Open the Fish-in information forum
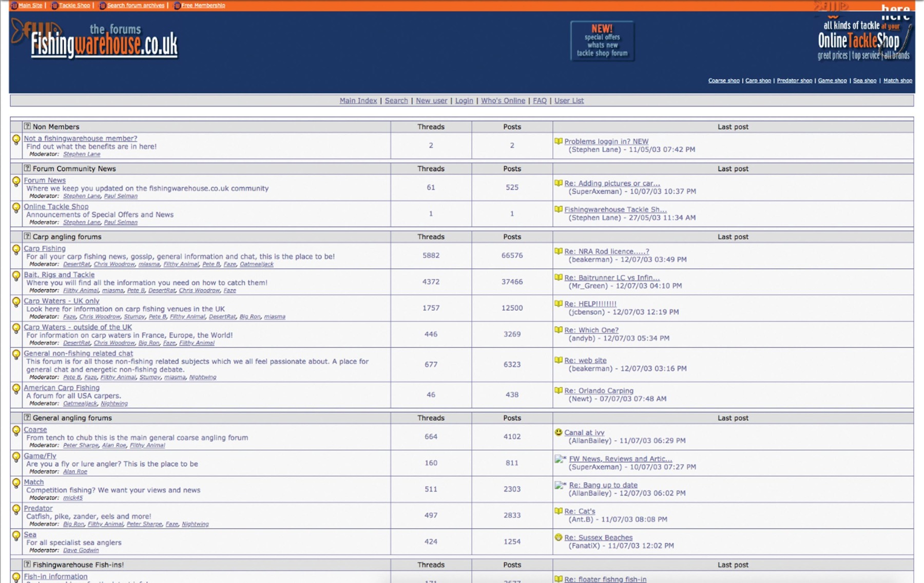This screenshot has height=583, width=924. point(55,576)
